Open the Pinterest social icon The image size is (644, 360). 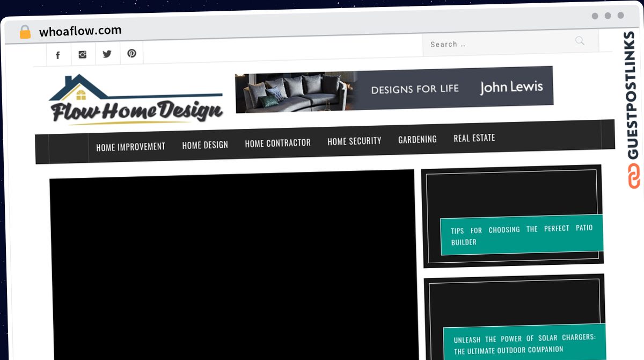131,53
